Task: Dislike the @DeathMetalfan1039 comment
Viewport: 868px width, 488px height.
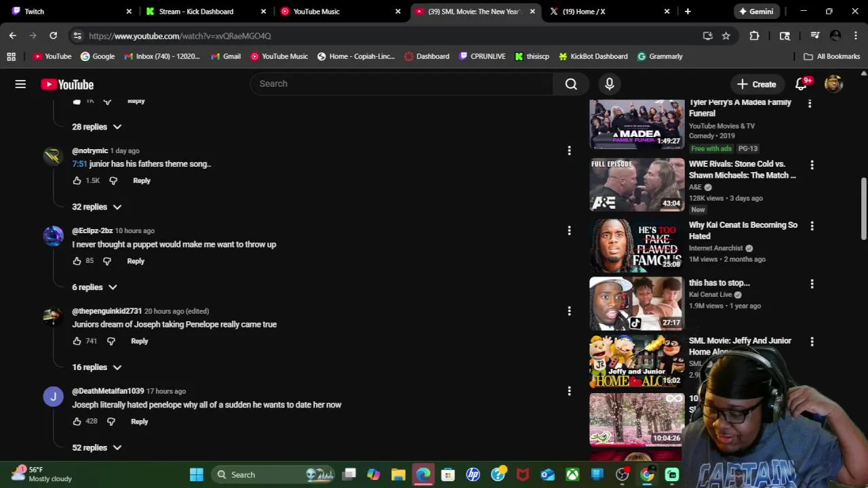Action: 111,422
